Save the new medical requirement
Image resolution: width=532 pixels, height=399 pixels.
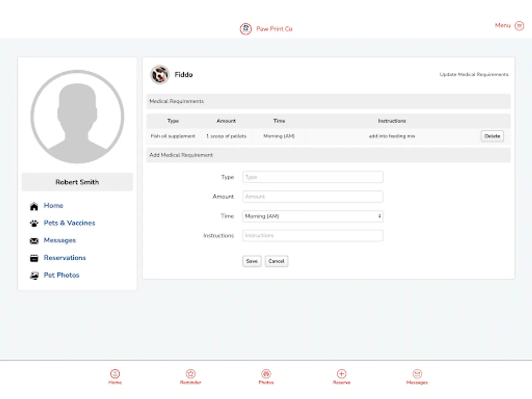tap(251, 261)
